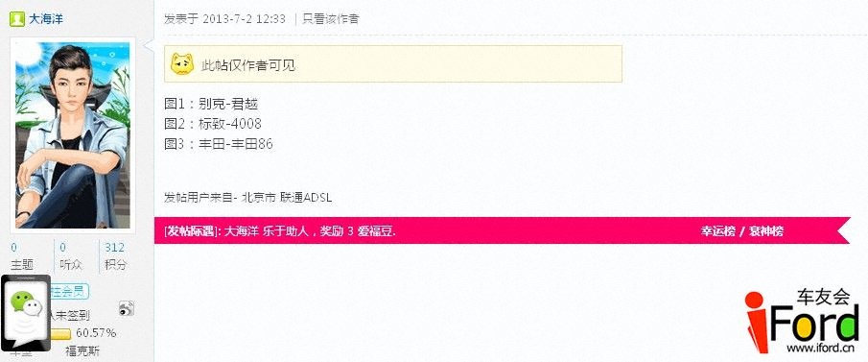Click the 福克斯 car model label
868x362 pixels.
tap(82, 350)
